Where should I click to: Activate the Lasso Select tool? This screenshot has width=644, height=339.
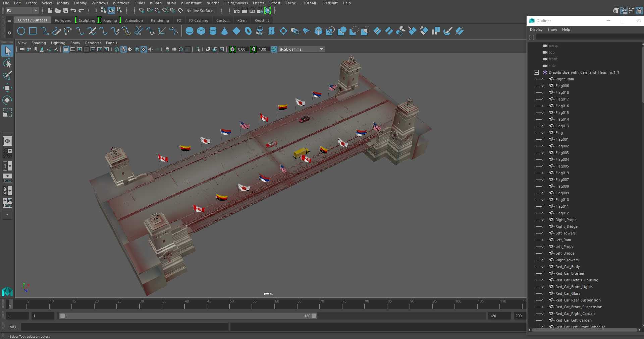pyautogui.click(x=7, y=63)
